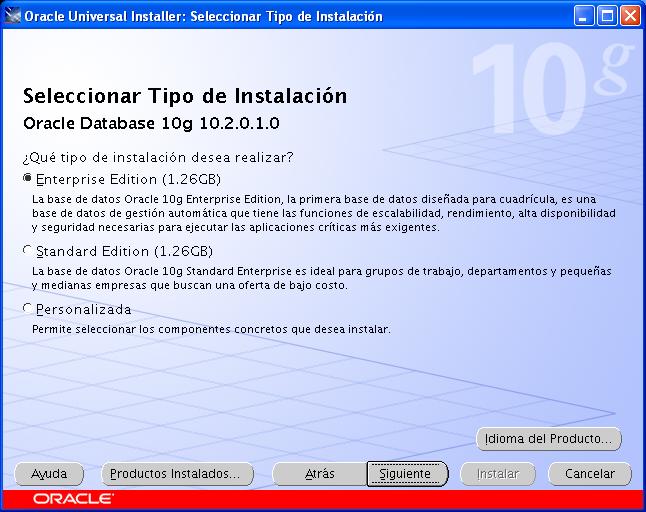Viewport: 646px width, 512px height.
Task: Minimize the Oracle Universal Installer window
Action: coord(584,16)
